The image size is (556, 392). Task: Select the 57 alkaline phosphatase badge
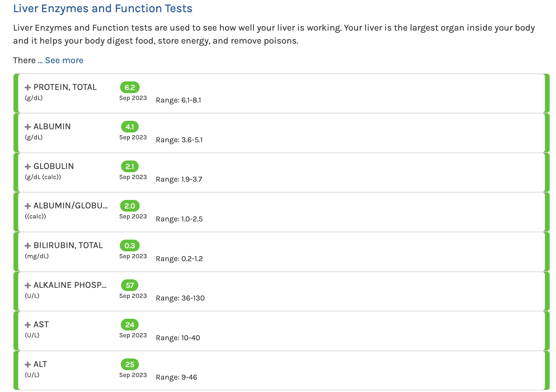[x=130, y=285]
